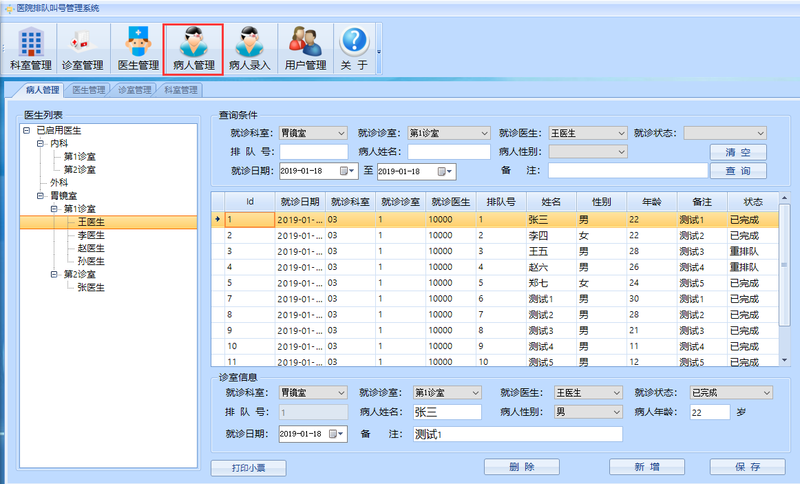Focus the query 排队号 input field
This screenshot has width=800, height=484.
pyautogui.click(x=314, y=151)
